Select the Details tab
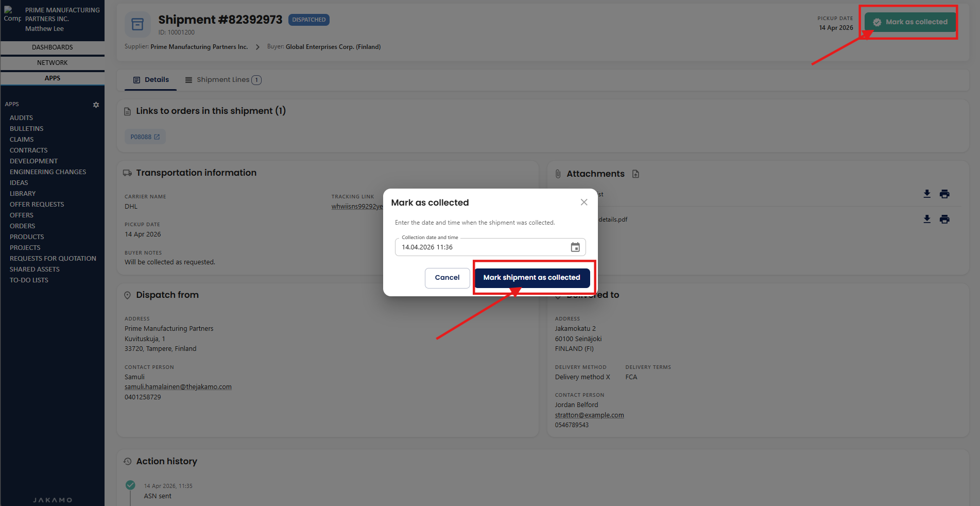This screenshot has width=980, height=506. tap(151, 80)
